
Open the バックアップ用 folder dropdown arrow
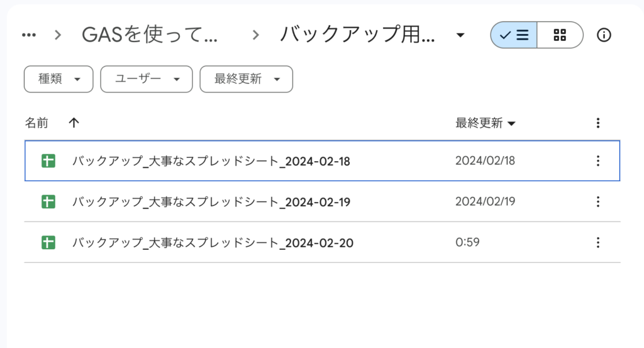coord(461,35)
